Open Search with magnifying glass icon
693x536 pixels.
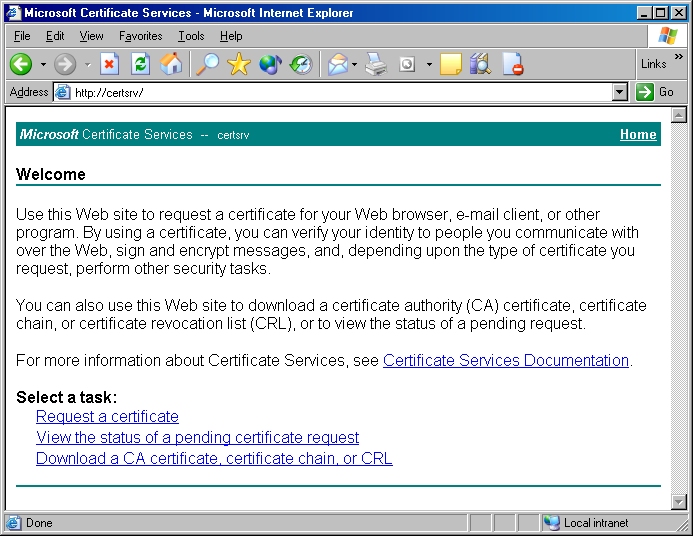[x=207, y=65]
